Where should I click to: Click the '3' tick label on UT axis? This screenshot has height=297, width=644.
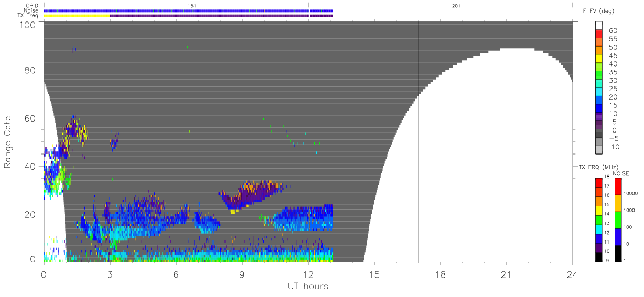pyautogui.click(x=110, y=274)
